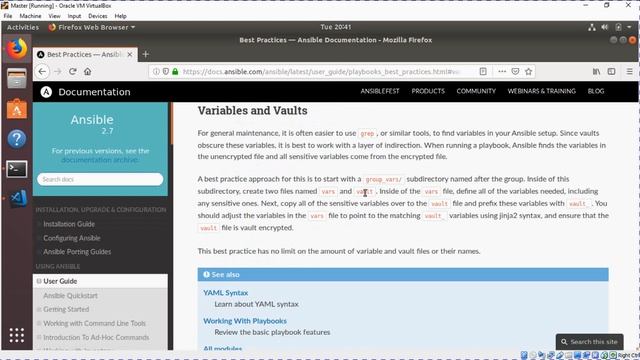Click the Documentation header title
Screen dimensions: 640x360
94,92
